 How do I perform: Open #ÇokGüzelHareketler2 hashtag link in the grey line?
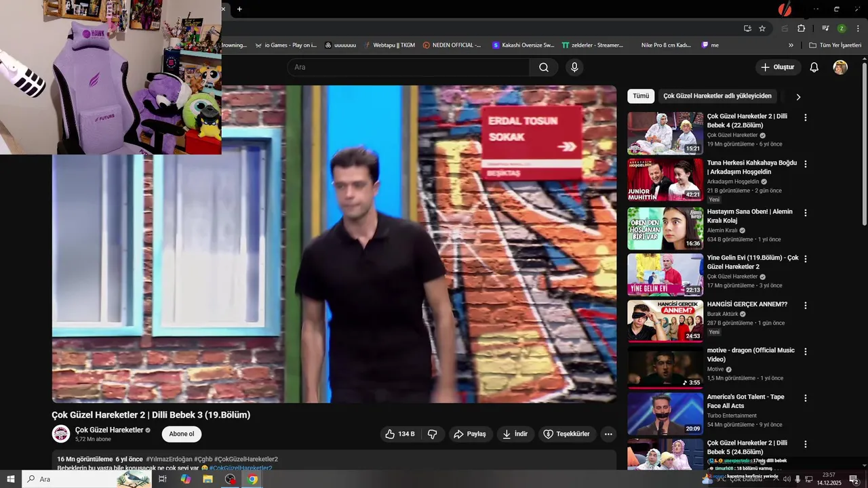coord(246,459)
